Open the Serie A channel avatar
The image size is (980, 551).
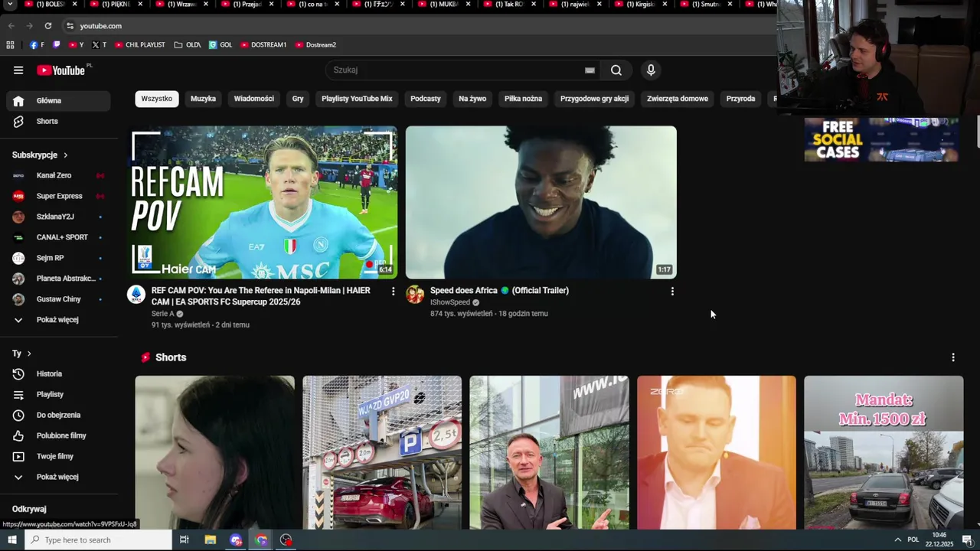click(136, 295)
